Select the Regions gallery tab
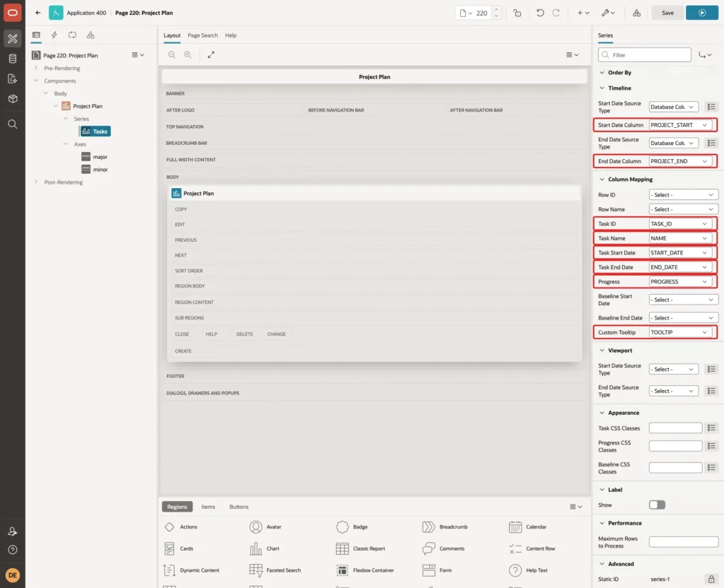Image resolution: width=724 pixels, height=588 pixels. (177, 507)
